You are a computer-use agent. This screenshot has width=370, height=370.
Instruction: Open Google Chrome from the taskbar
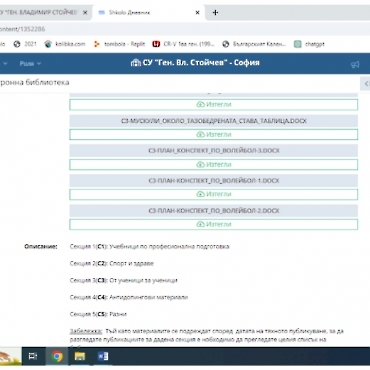coord(57,356)
